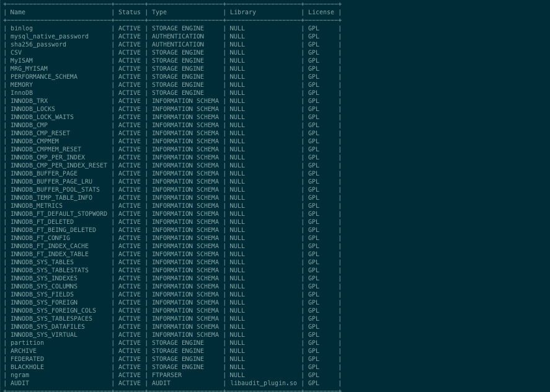The width and height of the screenshot is (550, 392).
Task: Click the 'Library' column header
Action: pos(242,12)
